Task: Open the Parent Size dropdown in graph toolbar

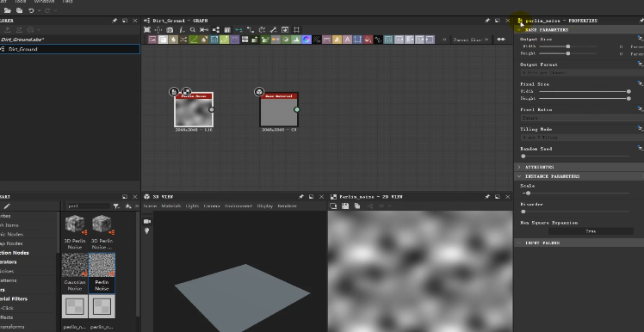Action: pos(471,40)
